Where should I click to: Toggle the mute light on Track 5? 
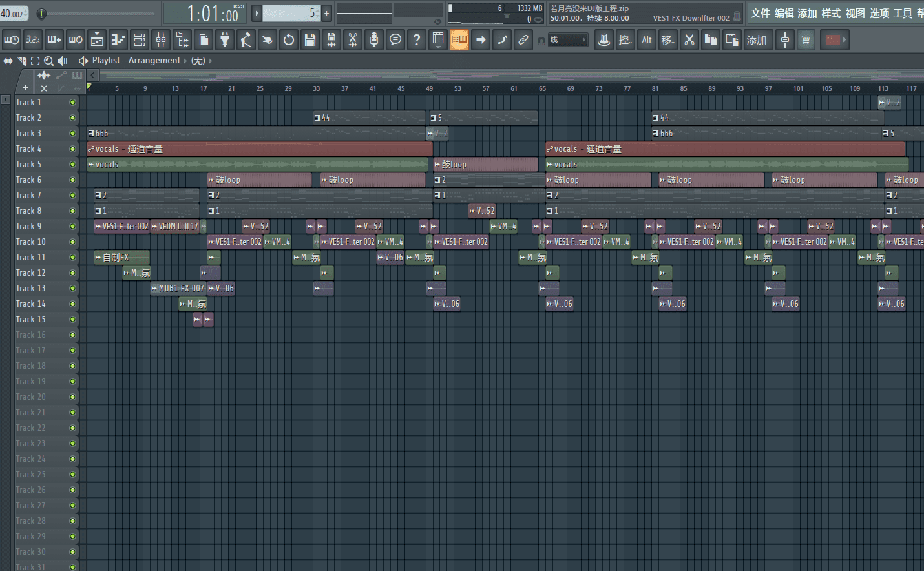click(x=72, y=164)
